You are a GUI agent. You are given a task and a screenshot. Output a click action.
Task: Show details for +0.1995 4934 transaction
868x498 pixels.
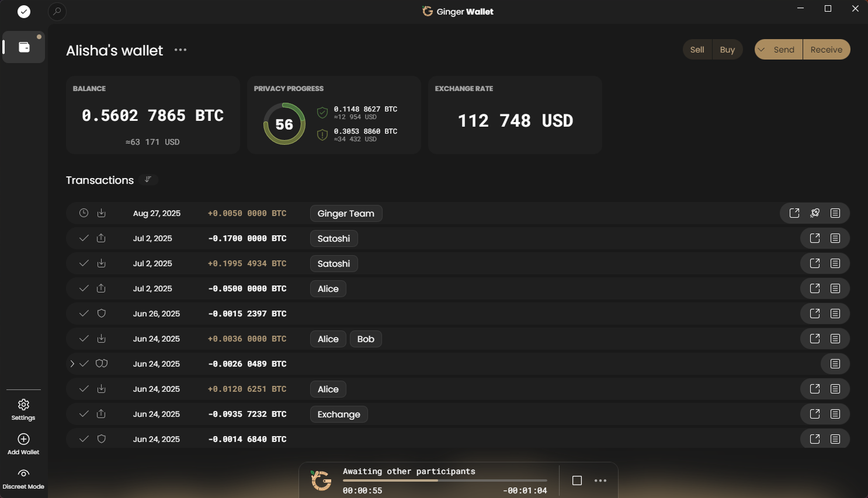pos(835,263)
